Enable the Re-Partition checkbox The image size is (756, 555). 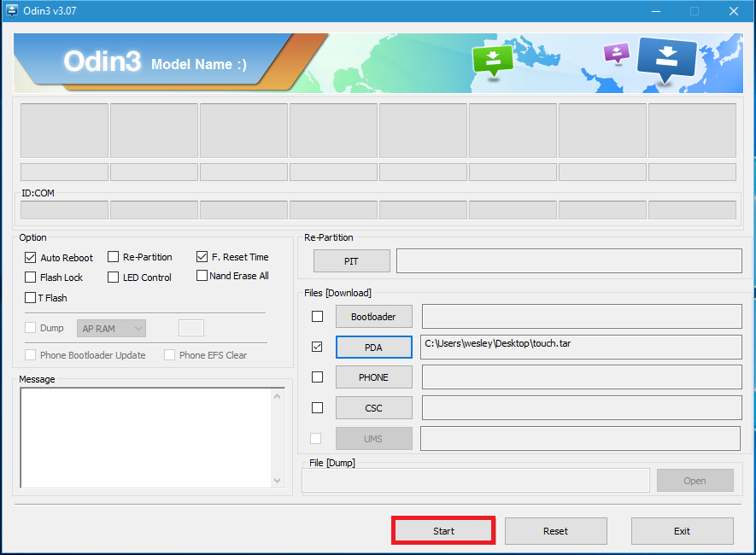click(114, 257)
